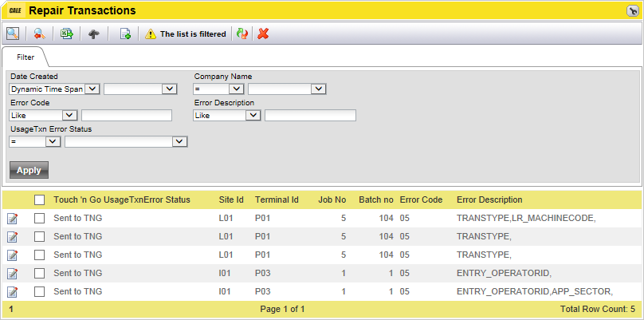This screenshot has width=644, height=320.
Task: Toggle the select-all checkbox in table header
Action: pyautogui.click(x=39, y=200)
